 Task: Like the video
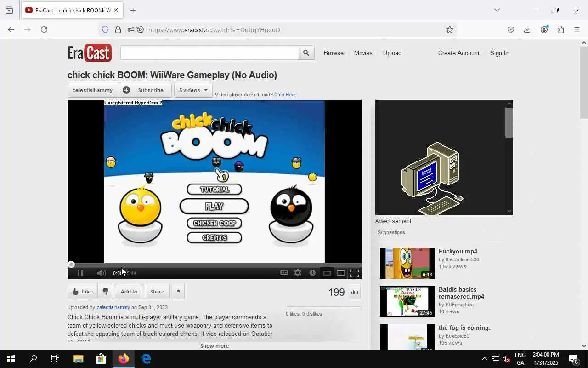click(x=83, y=292)
